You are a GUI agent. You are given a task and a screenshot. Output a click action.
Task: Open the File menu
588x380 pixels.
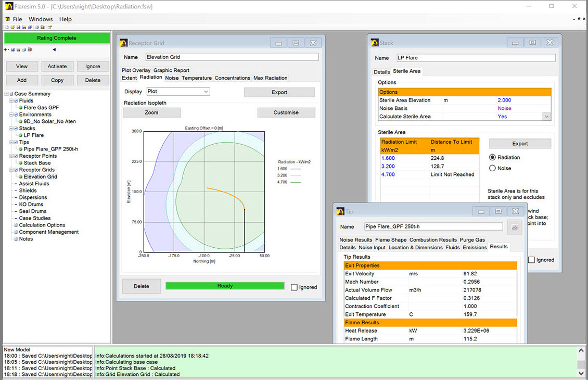(17, 19)
